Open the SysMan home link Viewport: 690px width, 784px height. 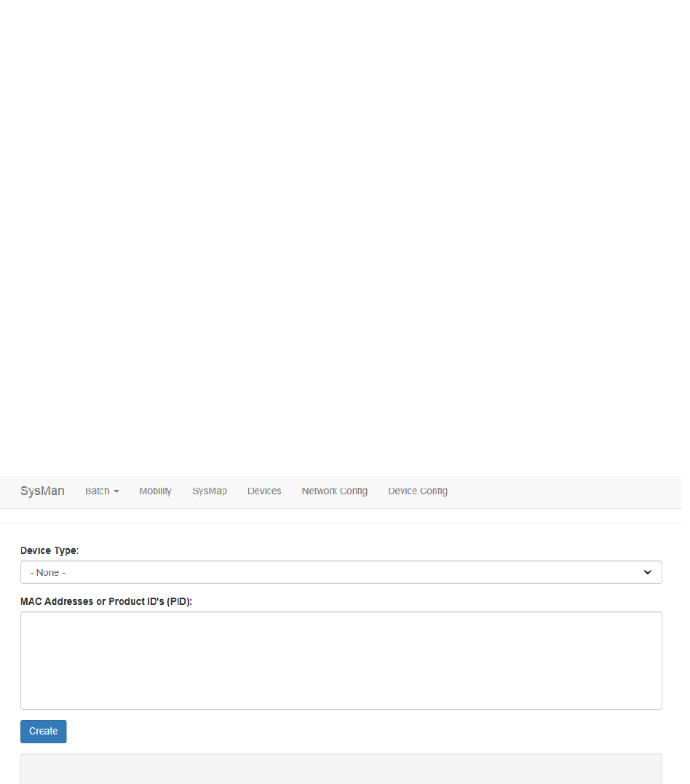click(42, 491)
